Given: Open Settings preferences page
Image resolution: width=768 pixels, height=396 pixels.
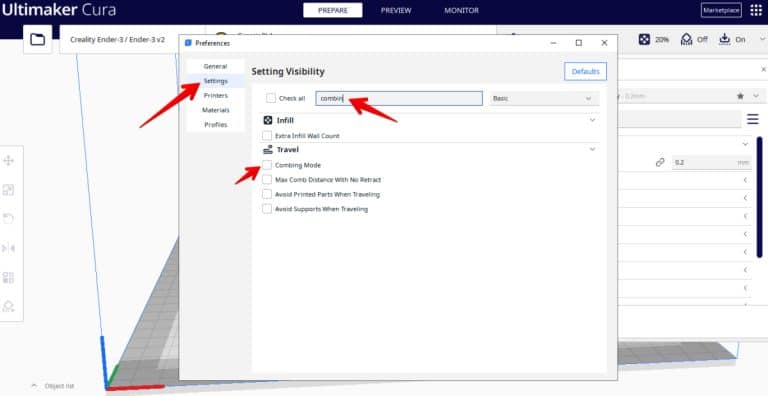Looking at the screenshot, I should (x=216, y=81).
